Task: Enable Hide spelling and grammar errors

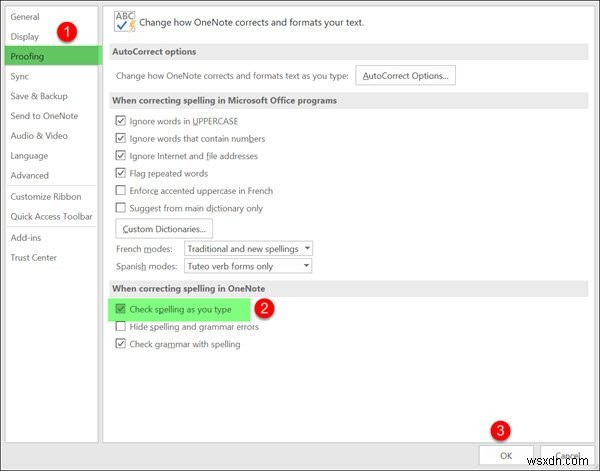Action: (121, 326)
